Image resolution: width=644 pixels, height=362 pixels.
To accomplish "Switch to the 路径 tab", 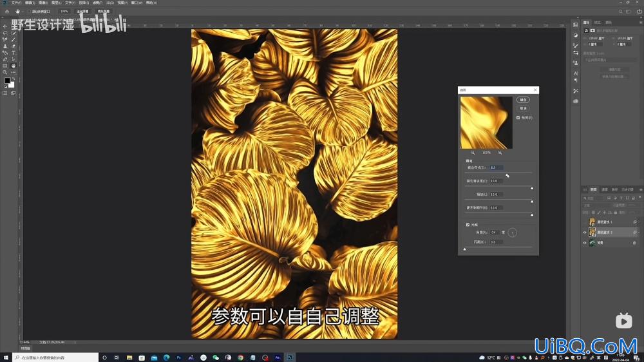I will pyautogui.click(x=614, y=190).
